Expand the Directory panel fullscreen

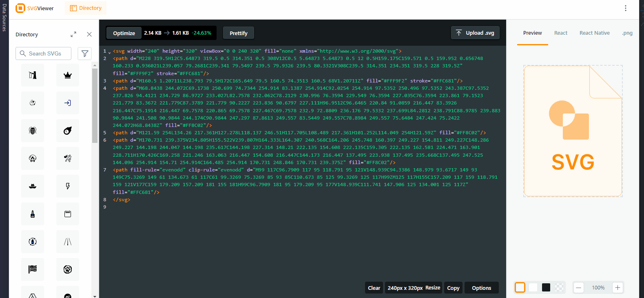(73, 34)
